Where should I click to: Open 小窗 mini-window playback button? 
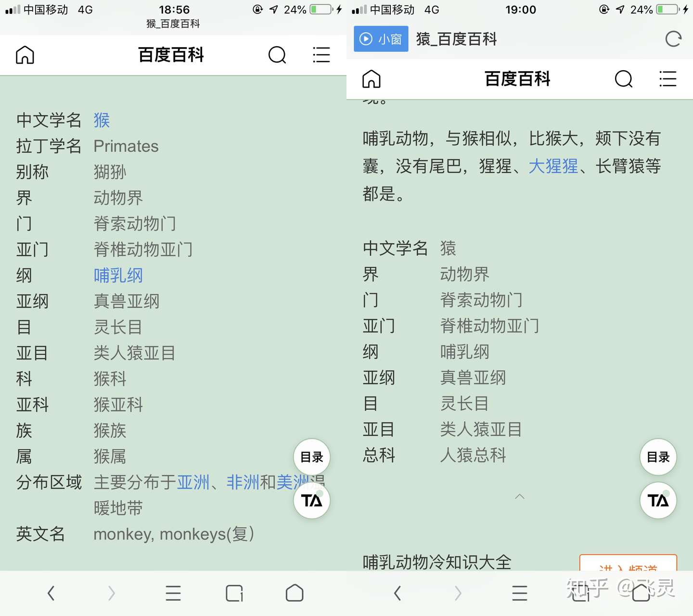tap(381, 39)
